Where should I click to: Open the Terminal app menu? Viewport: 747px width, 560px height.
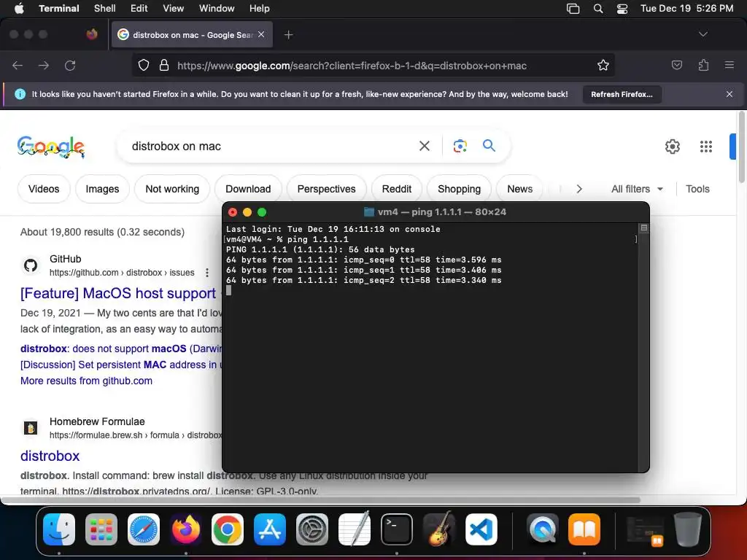tap(59, 9)
